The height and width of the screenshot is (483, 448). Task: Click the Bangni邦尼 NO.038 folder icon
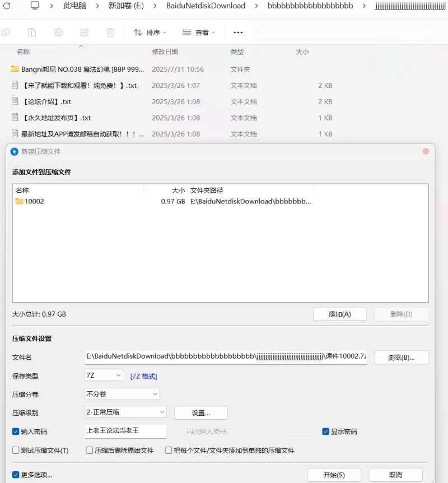click(x=15, y=69)
